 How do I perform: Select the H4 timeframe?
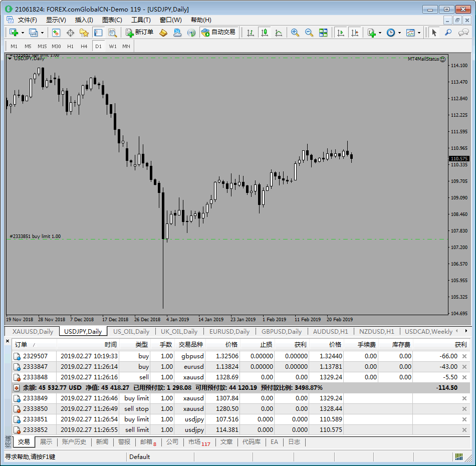tap(84, 47)
